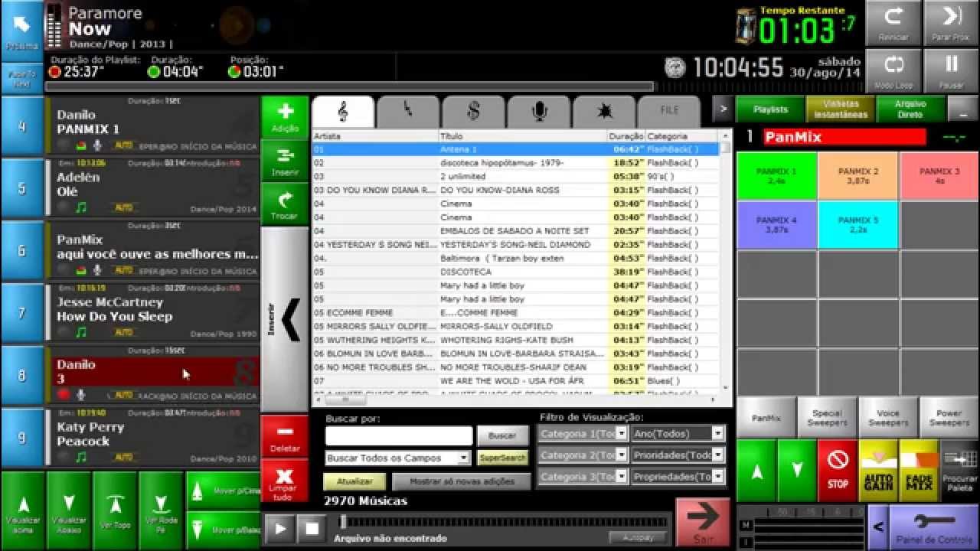Click the Ver Roda Pé button
The height and width of the screenshot is (551, 980).
pos(161,510)
